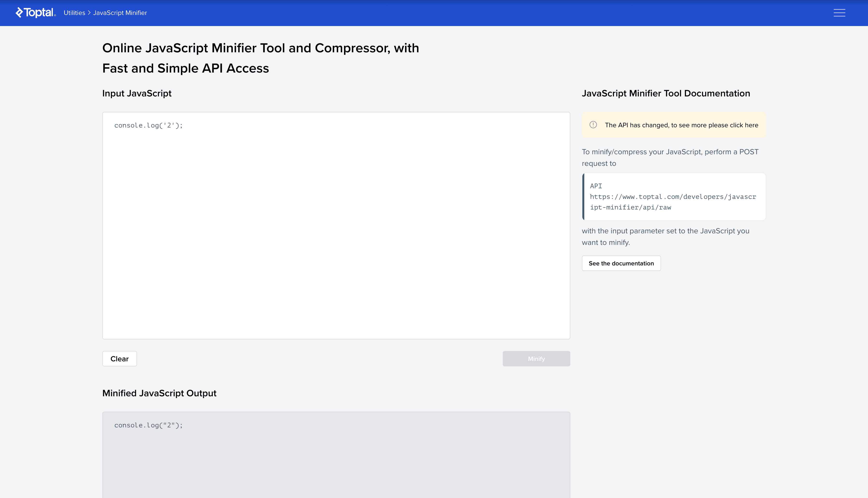Click the Input JavaScript heading
This screenshot has width=868, height=498.
pos(137,93)
